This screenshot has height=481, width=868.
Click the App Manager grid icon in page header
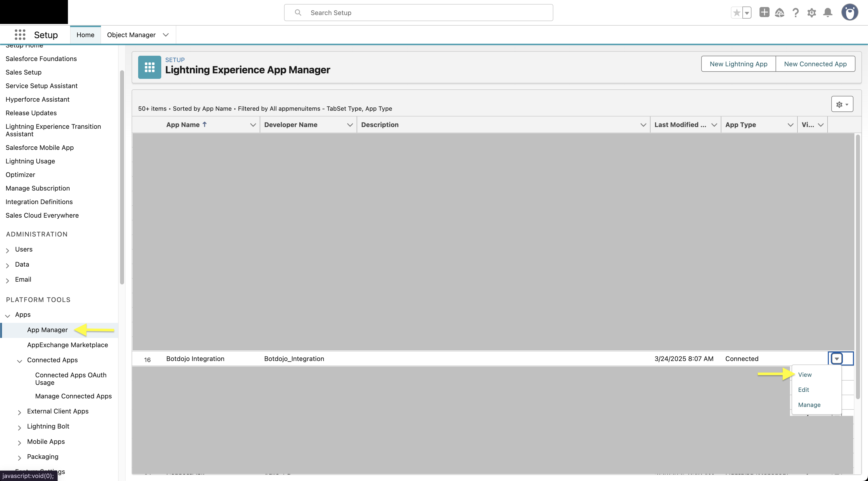(150, 67)
